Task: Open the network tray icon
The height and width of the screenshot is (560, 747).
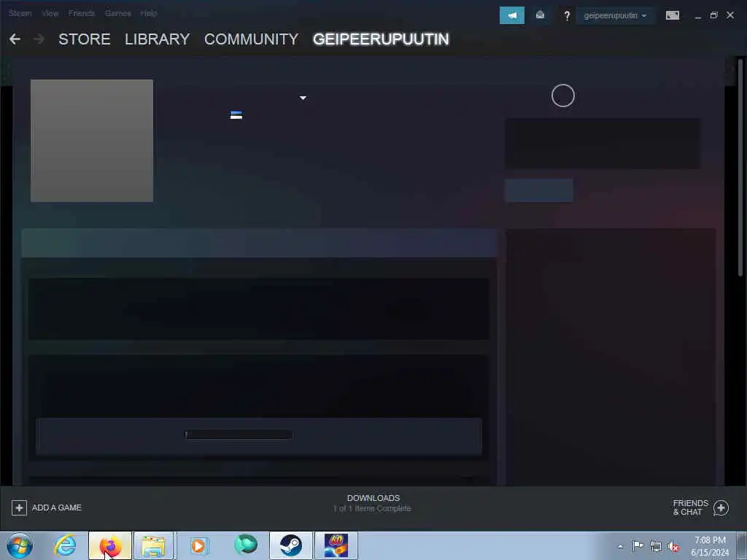Action: (656, 546)
